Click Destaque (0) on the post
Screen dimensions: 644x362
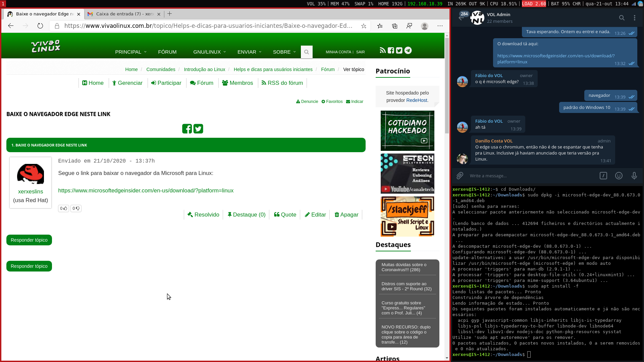pyautogui.click(x=247, y=215)
